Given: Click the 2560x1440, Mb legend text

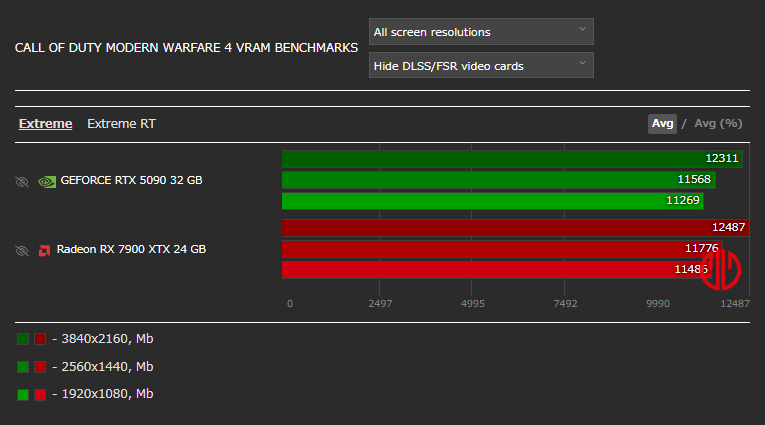Looking at the screenshot, I should [x=107, y=366].
